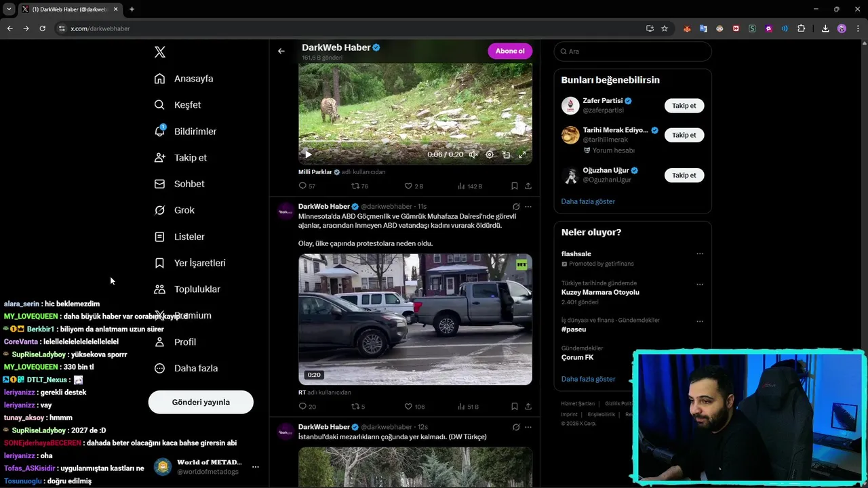Click Abone ol button
This screenshot has height=488, width=868.
(x=510, y=51)
